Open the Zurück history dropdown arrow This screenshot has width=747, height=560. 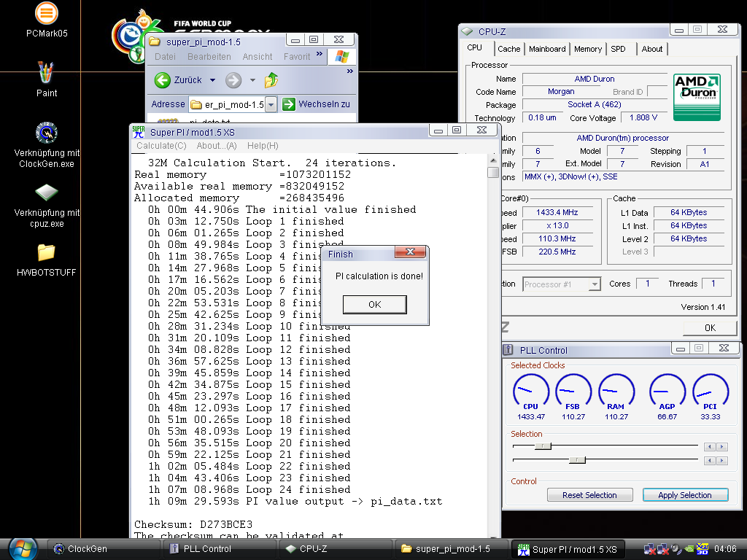tap(212, 80)
